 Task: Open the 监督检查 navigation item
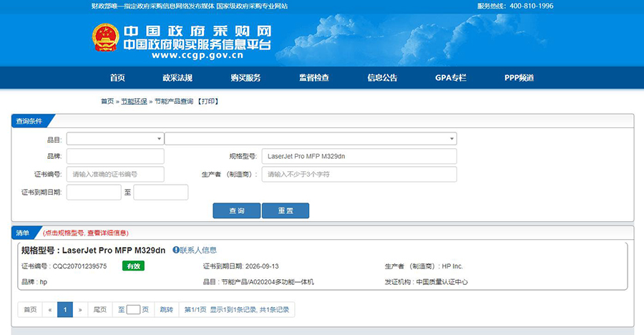coord(313,78)
